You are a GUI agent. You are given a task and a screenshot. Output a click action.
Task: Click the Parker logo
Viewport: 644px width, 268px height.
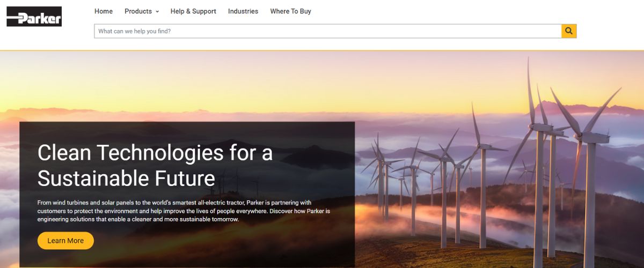click(x=34, y=17)
